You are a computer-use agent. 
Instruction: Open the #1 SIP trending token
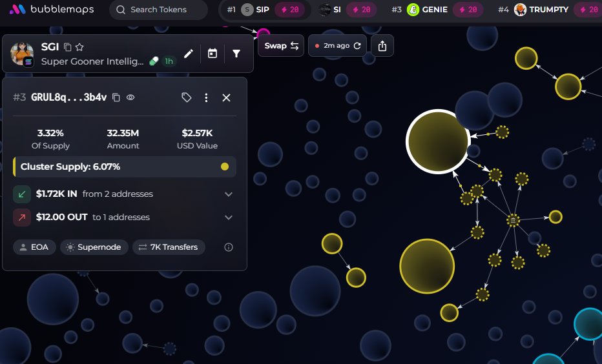pos(265,10)
